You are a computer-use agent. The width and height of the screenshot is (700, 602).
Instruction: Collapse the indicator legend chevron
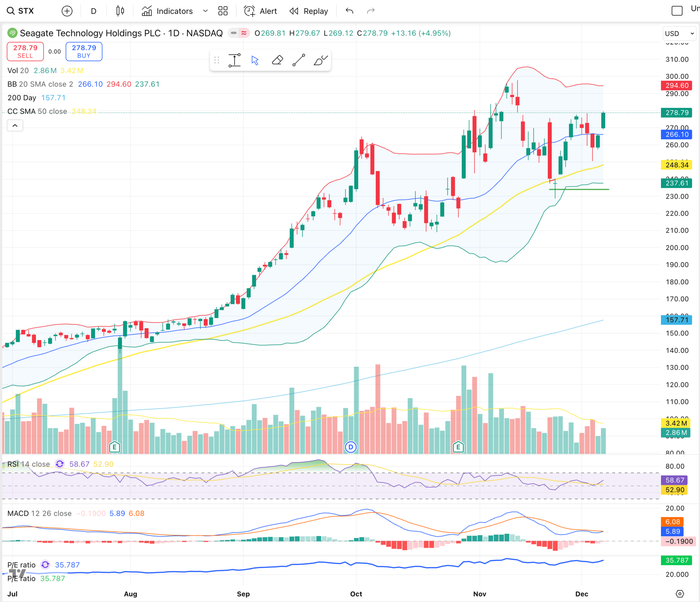pos(15,126)
